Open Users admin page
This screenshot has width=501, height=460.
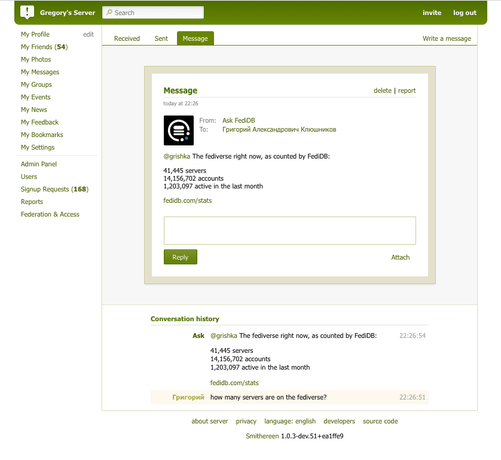coord(29,177)
